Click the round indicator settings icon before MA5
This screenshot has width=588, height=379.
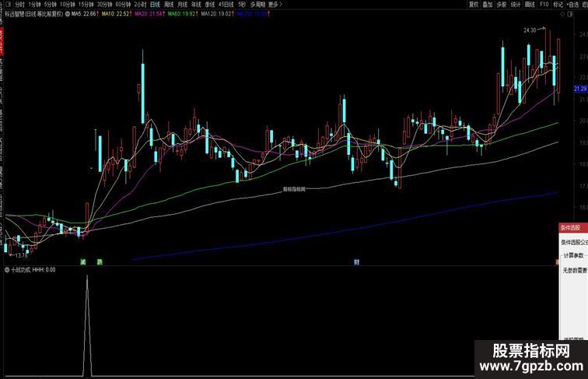pos(68,14)
